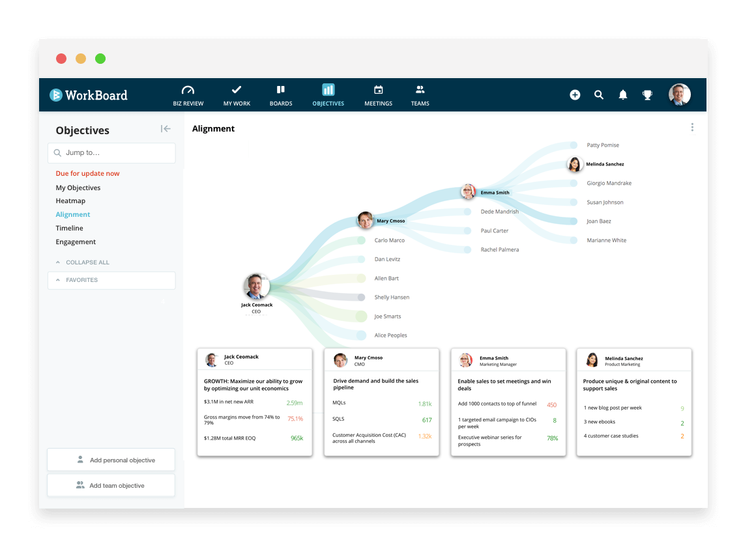
Task: Click the Carlo Marco node dot
Action: tap(361, 240)
